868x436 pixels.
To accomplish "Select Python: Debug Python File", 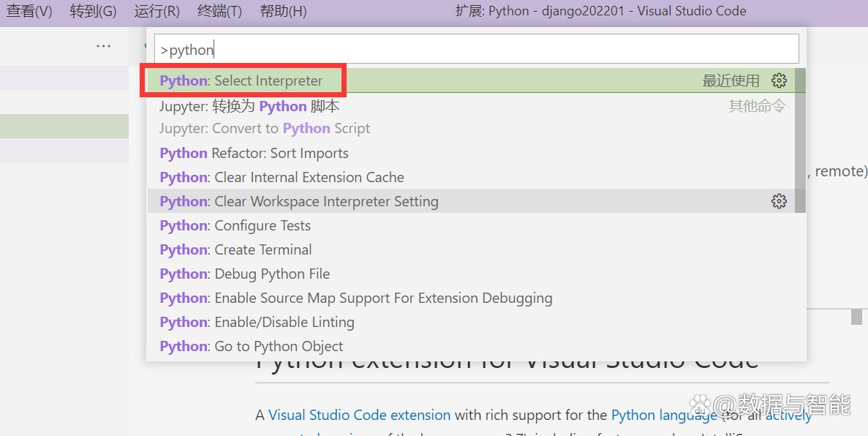I will click(x=244, y=274).
